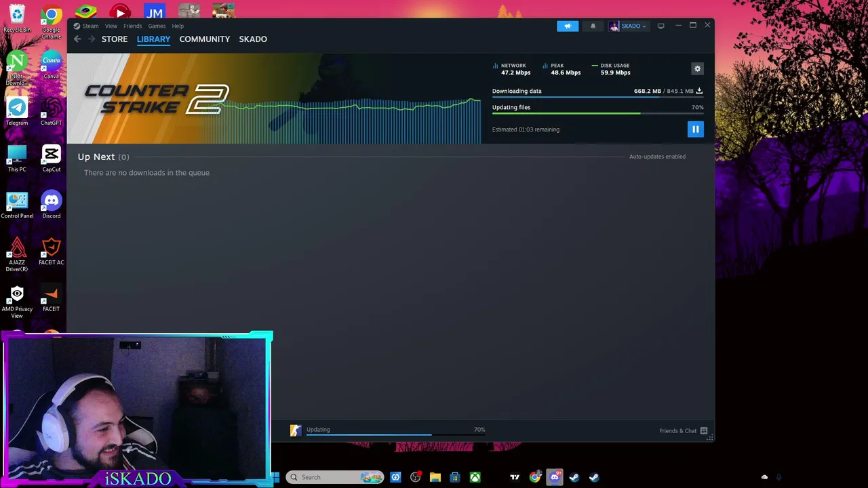Click the PEAK 48.6 Mbps stat
Screen dimensions: 868x488
coord(562,69)
